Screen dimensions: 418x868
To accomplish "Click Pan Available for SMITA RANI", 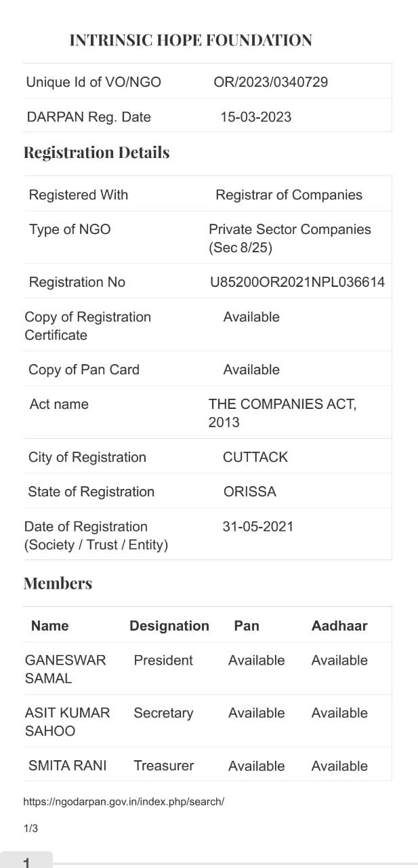I will [x=256, y=766].
